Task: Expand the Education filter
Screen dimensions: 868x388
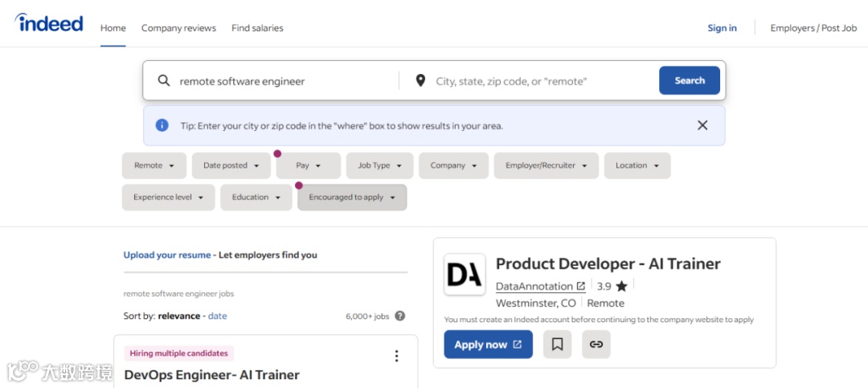Action: [x=256, y=197]
